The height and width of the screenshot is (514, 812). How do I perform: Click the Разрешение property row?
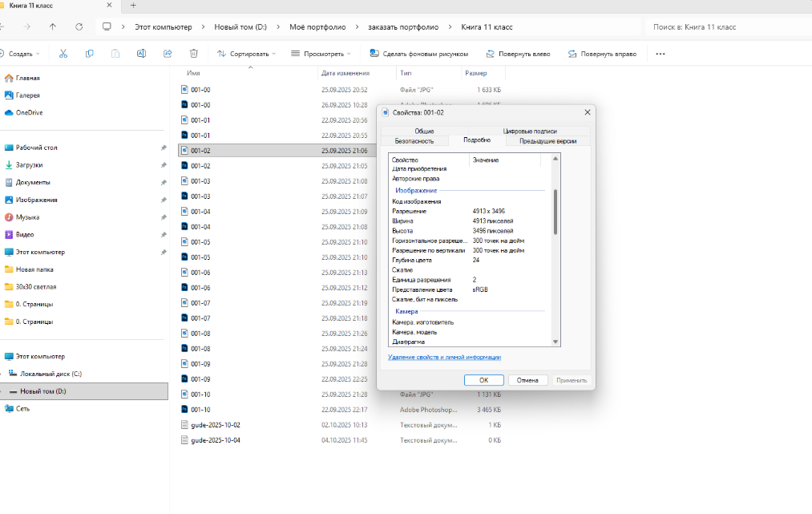469,211
